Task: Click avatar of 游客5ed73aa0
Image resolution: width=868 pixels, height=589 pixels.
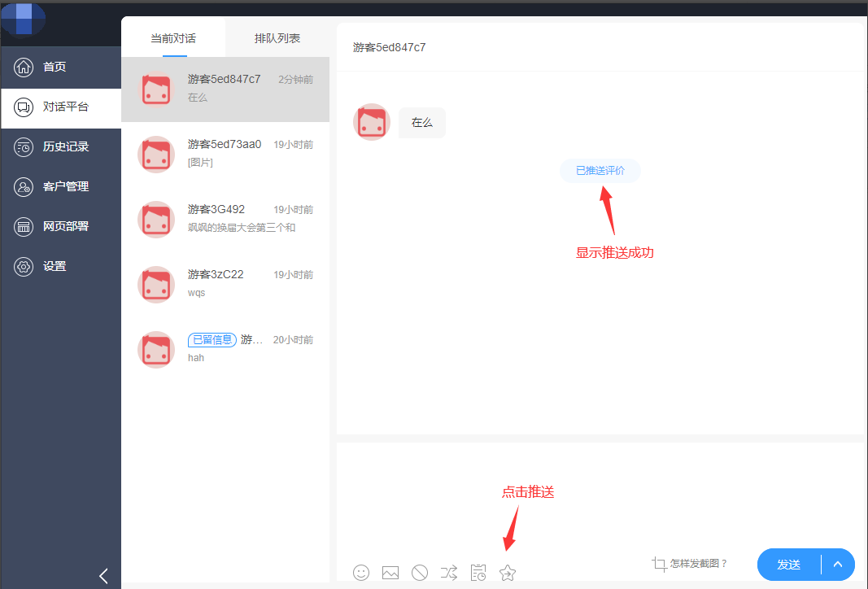Action: (156, 155)
